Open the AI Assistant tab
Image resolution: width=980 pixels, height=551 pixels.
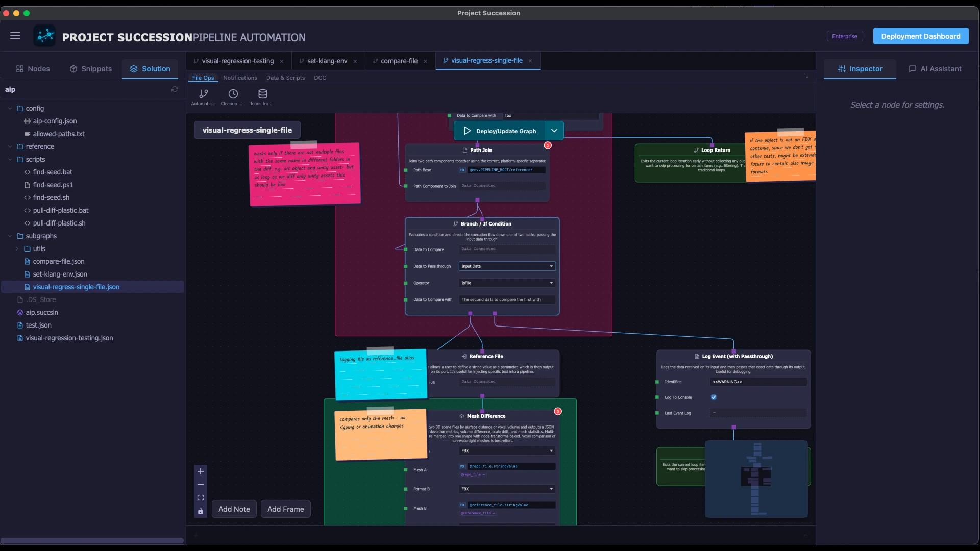[935, 69]
